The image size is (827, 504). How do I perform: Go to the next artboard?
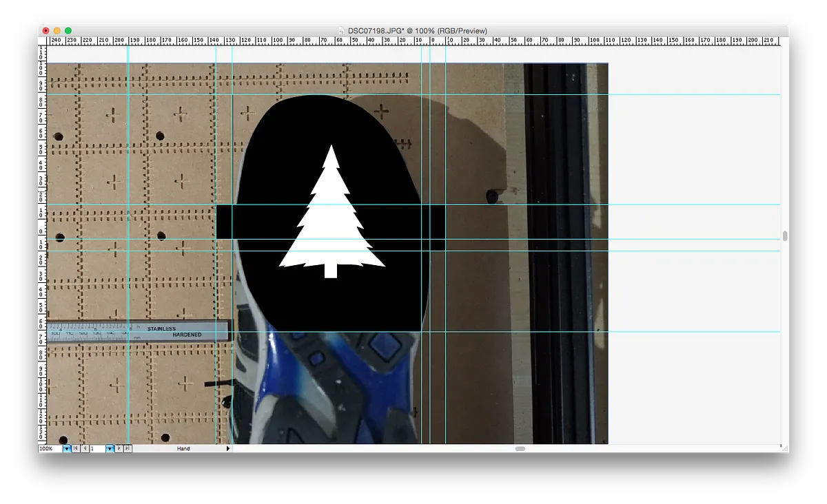[119, 448]
